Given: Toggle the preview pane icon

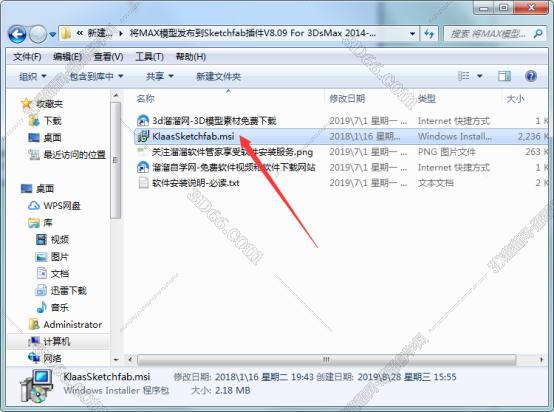Looking at the screenshot, I should pyautogui.click(x=504, y=76).
